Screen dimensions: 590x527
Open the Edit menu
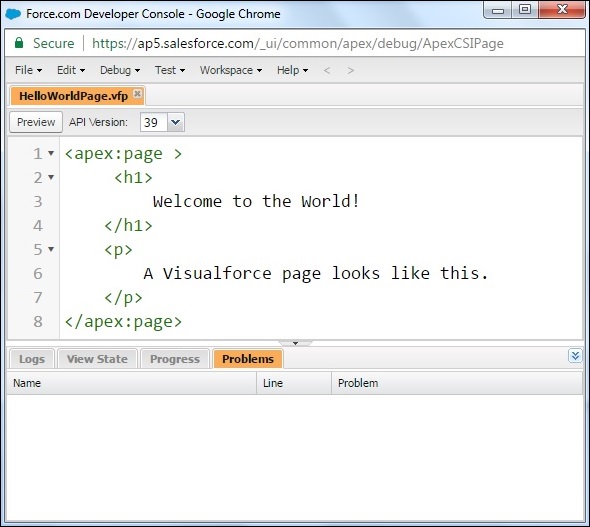tap(71, 70)
